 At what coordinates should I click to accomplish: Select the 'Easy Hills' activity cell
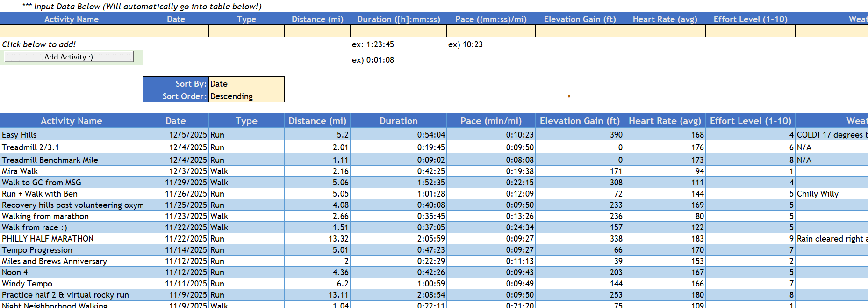72,134
